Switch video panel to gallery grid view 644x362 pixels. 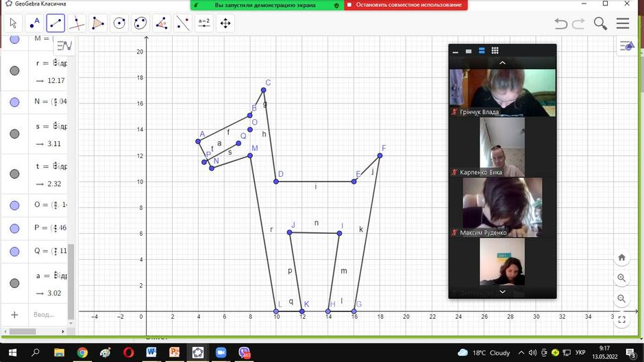click(x=495, y=51)
